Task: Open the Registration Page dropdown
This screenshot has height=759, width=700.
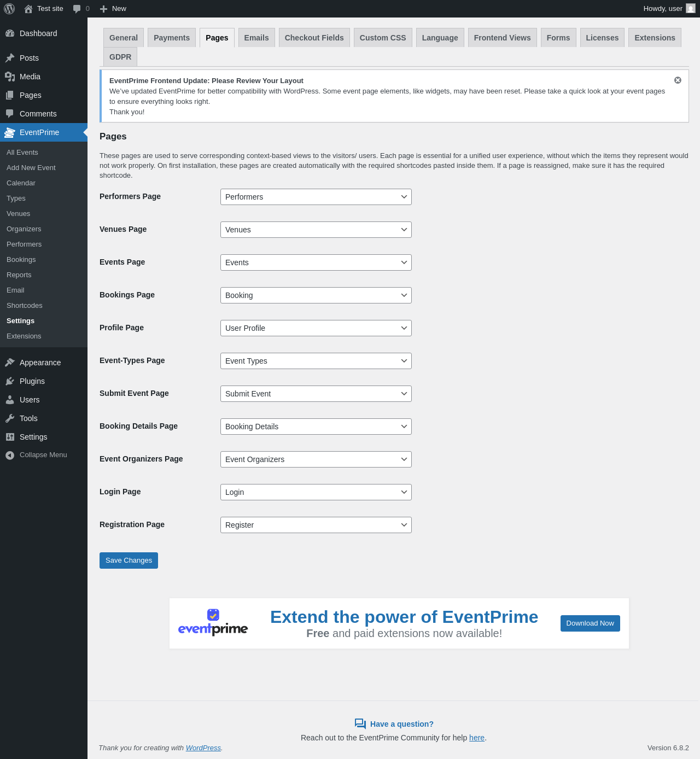Action: 316,525
